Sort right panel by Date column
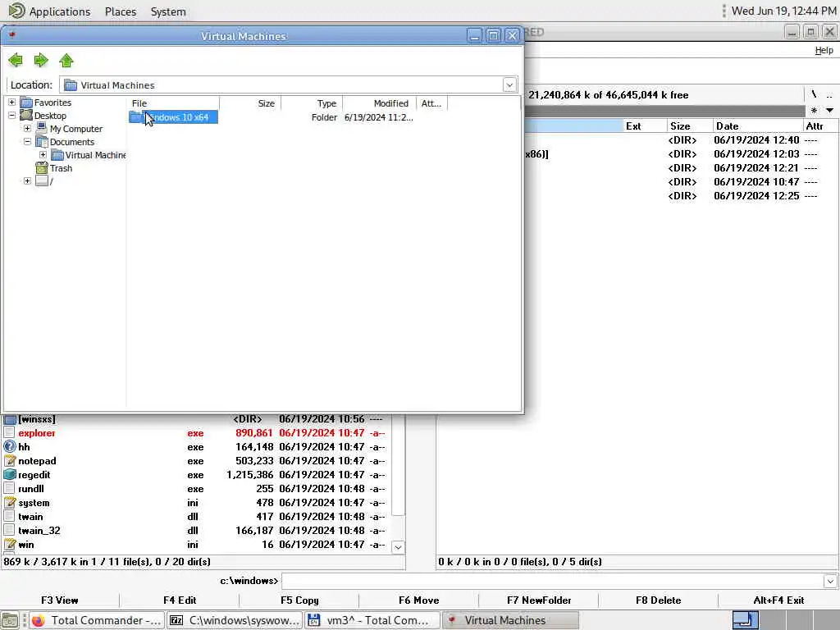Viewport: 840px width, 630px height. pyautogui.click(x=757, y=126)
